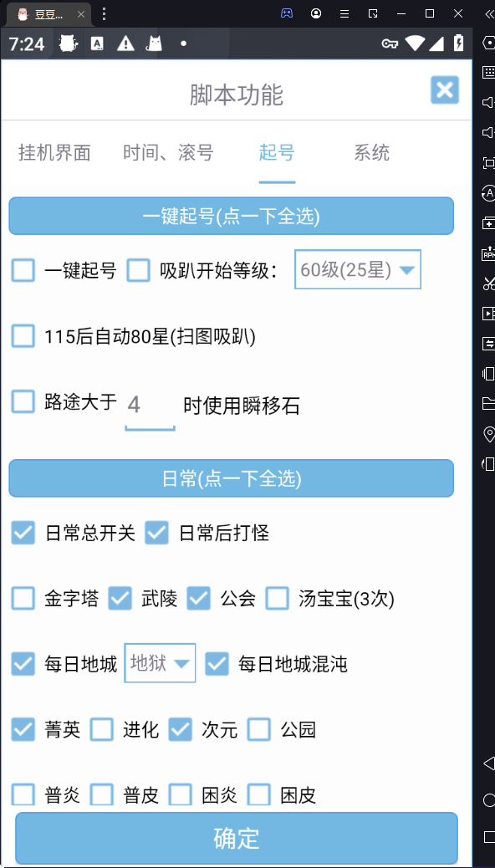
Task: Open the location pin icon in sidebar
Action: pos(488,434)
